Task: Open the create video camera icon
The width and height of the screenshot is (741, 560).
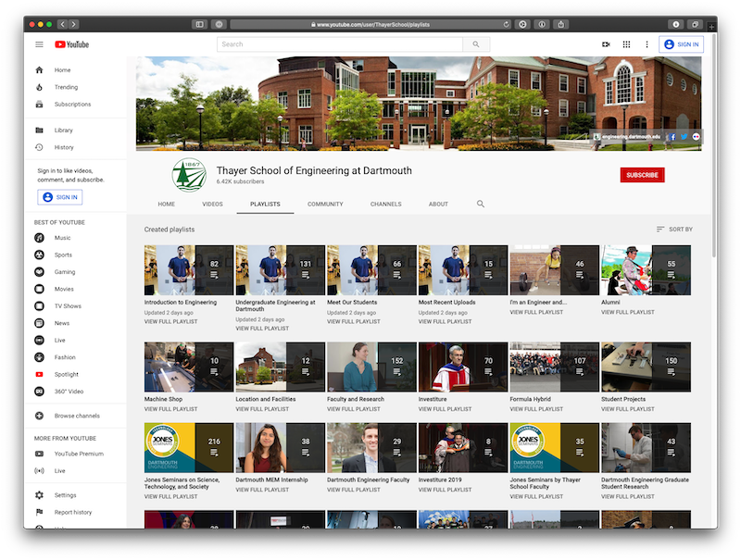Action: pos(606,44)
